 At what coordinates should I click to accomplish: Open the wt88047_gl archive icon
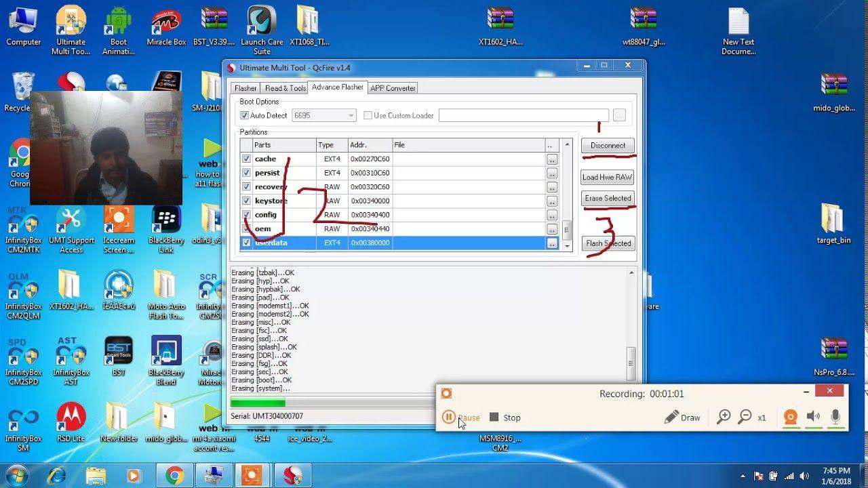tap(644, 27)
